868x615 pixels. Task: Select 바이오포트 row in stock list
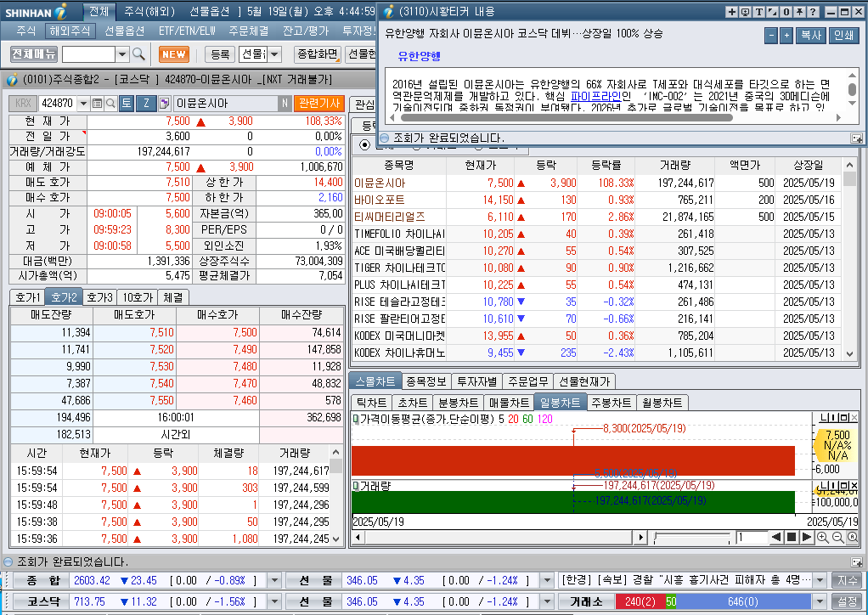pos(597,200)
